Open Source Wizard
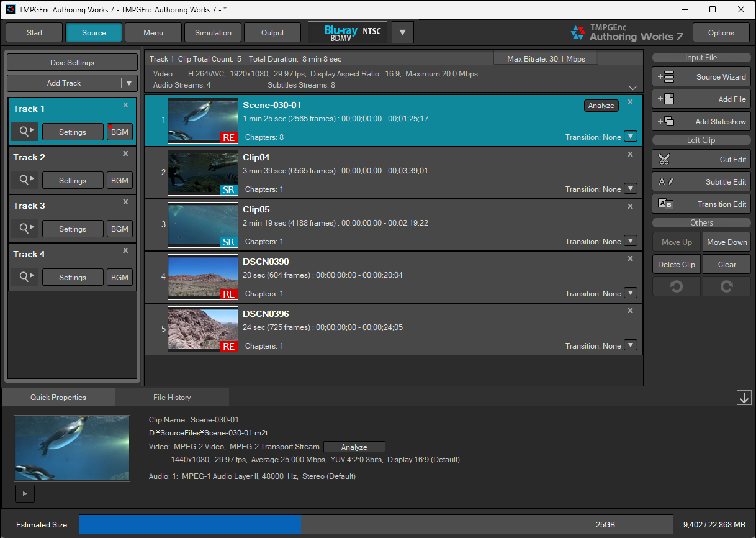This screenshot has width=756, height=538. (701, 77)
